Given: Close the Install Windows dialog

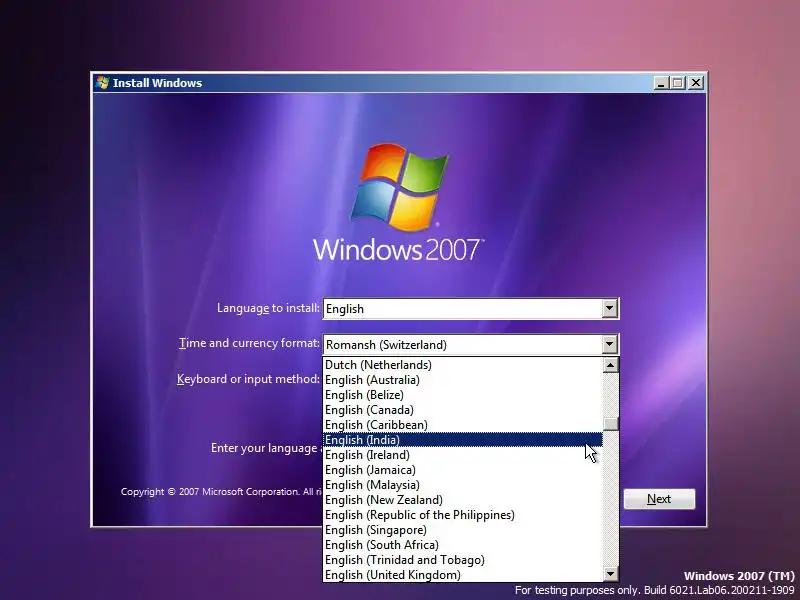Looking at the screenshot, I should point(695,83).
